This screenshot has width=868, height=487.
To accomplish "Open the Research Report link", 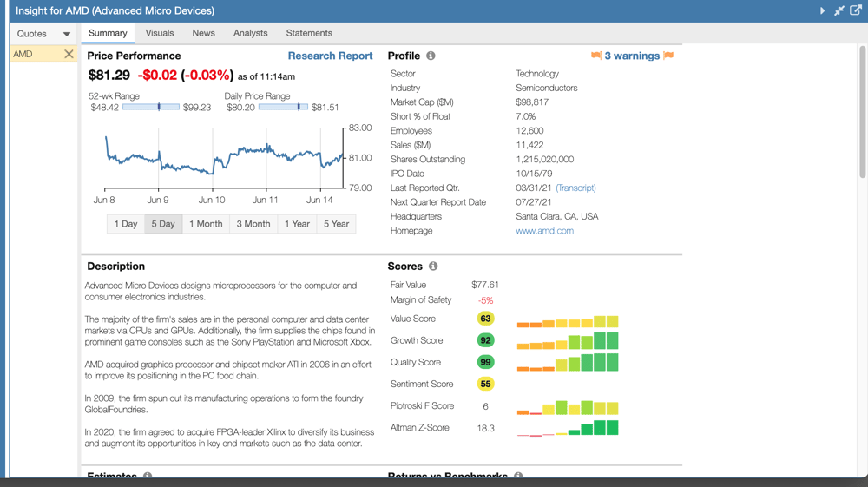I will click(330, 56).
